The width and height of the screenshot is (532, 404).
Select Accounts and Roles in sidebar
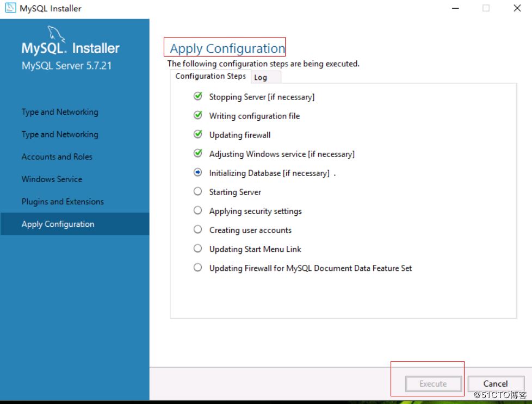(x=57, y=157)
